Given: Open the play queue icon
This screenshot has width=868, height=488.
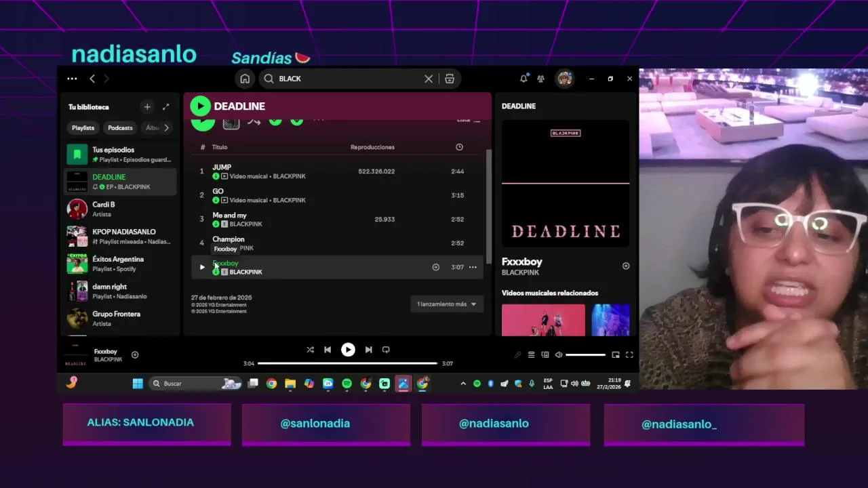Looking at the screenshot, I should [x=531, y=355].
